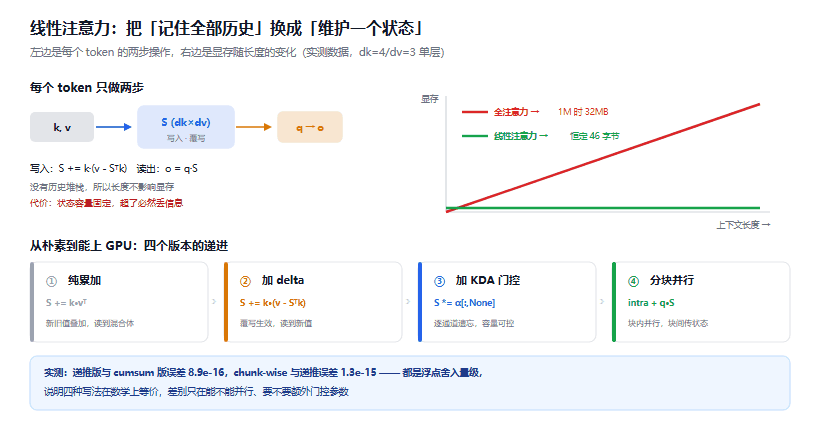Select the gray "k, v" box
This screenshot has width=820, height=424.
(62, 127)
